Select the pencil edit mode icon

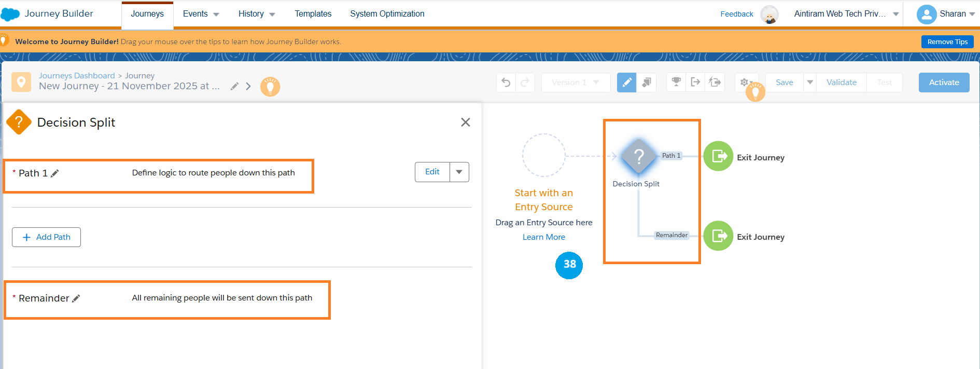626,83
